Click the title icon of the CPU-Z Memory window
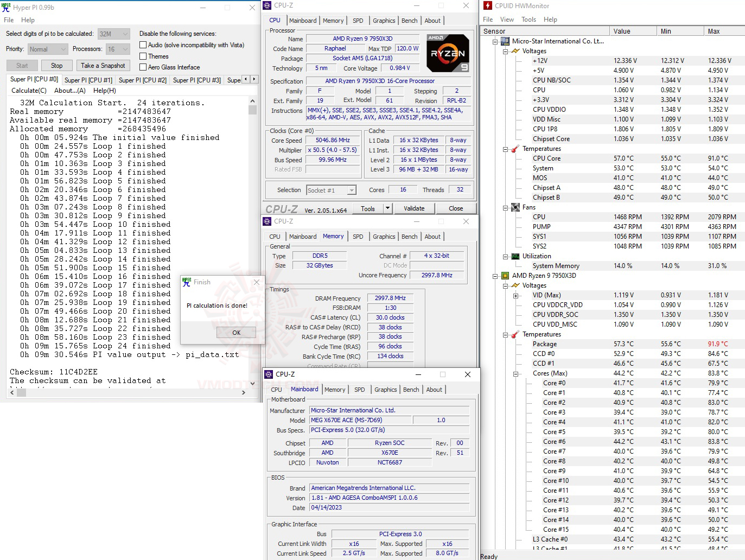Screen dimensions: 745x560 [x=267, y=221]
